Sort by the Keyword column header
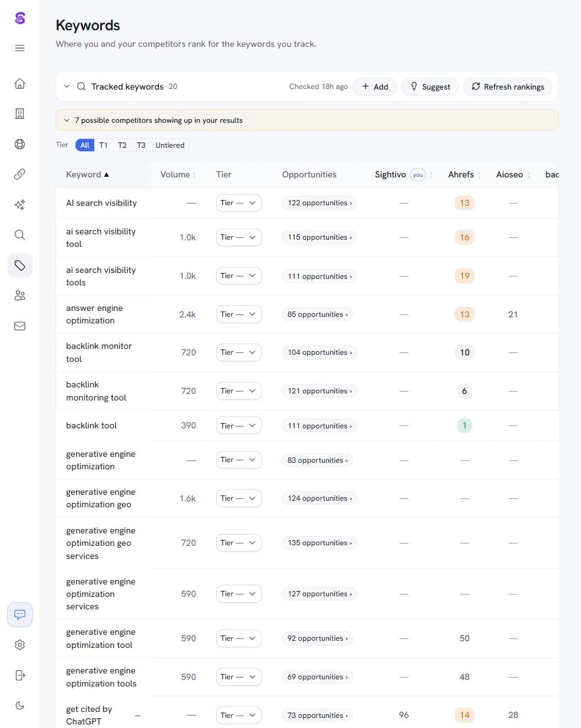Viewport: 581px width, 728px height. pyautogui.click(x=88, y=174)
